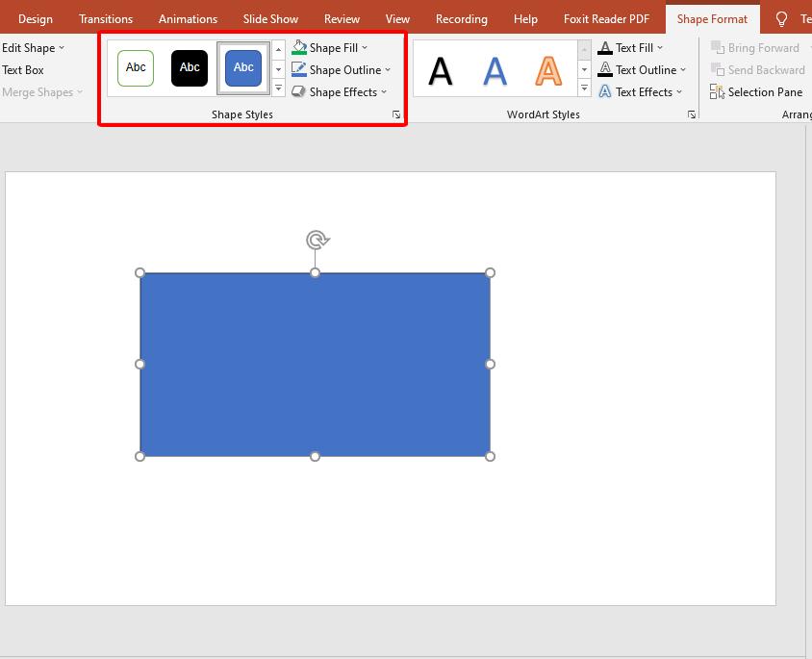The image size is (812, 659).
Task: Open the Animations ribbon tab
Action: (188, 19)
